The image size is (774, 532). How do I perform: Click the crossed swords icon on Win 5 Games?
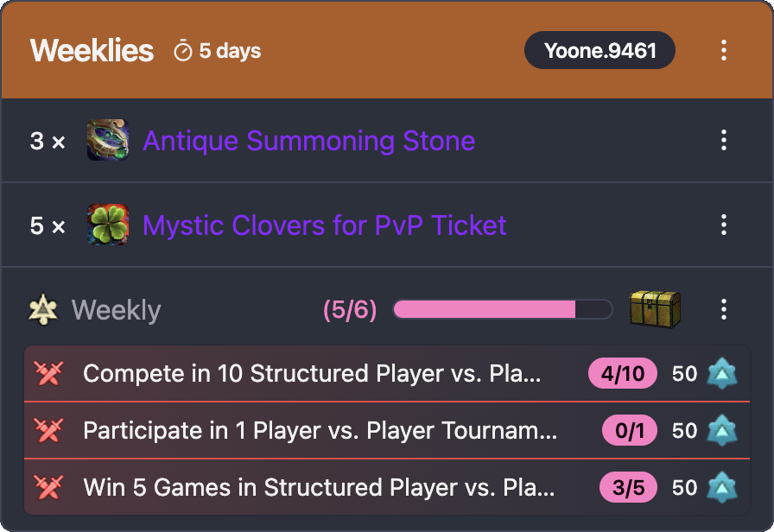48,487
